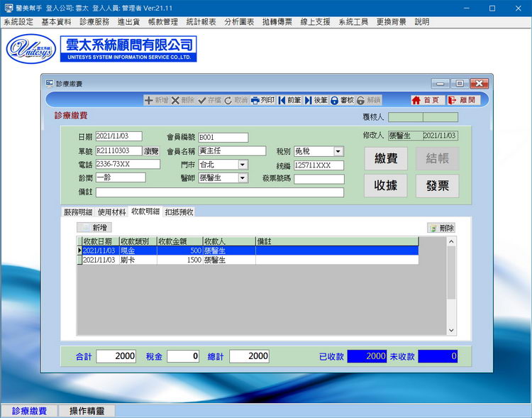Click the 解鎖 unlock icon

tap(369, 100)
